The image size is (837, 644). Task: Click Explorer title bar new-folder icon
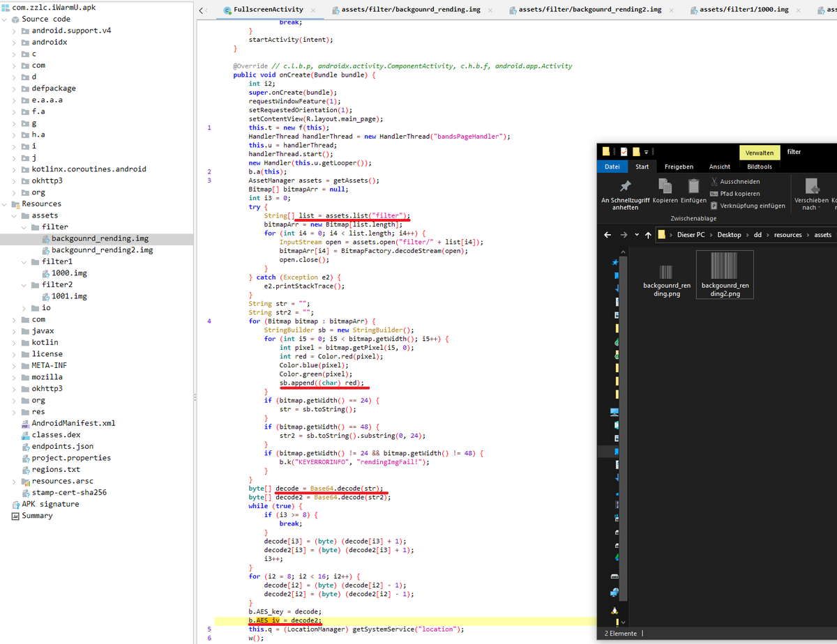[635, 151]
